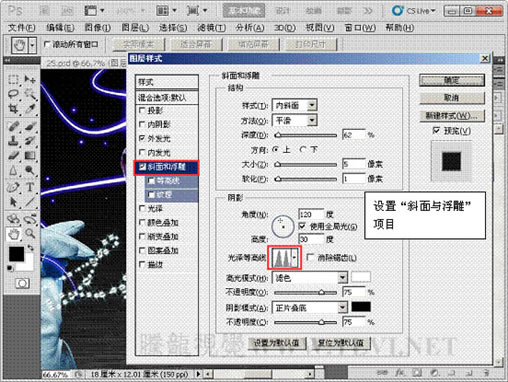Screen dimensions: 508x382
Task: Select the Rectangular Marquee tool
Action: click(x=13, y=80)
